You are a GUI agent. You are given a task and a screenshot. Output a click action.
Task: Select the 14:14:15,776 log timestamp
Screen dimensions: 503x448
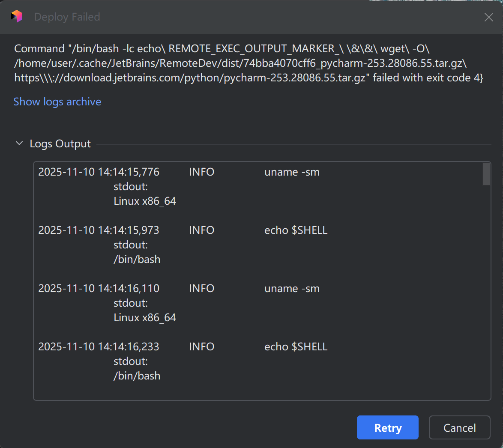coord(99,172)
